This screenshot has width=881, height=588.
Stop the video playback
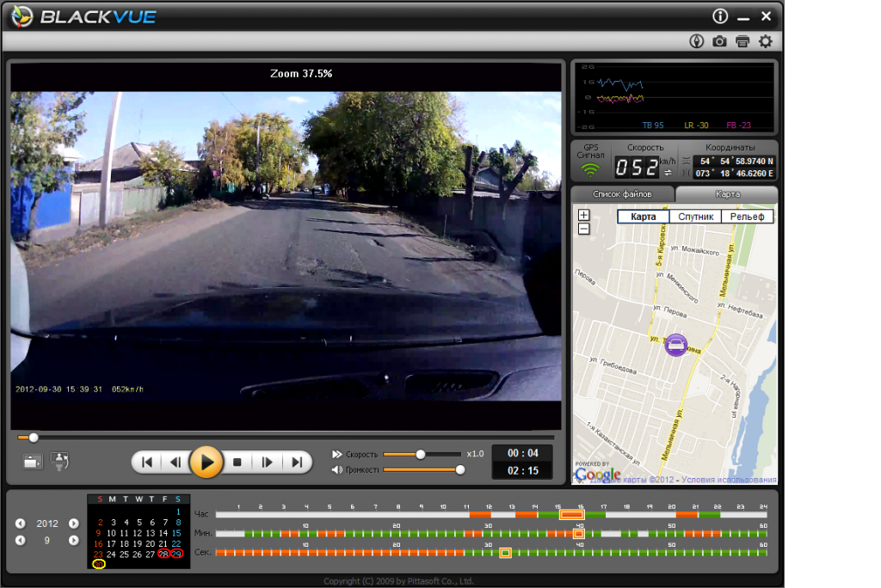[x=237, y=462]
